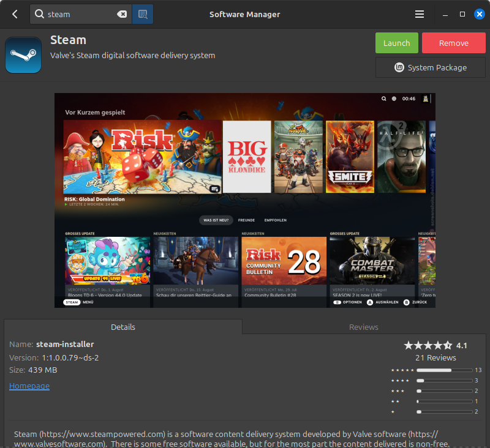Switch to the Details tab
The image size is (490, 448).
(123, 327)
